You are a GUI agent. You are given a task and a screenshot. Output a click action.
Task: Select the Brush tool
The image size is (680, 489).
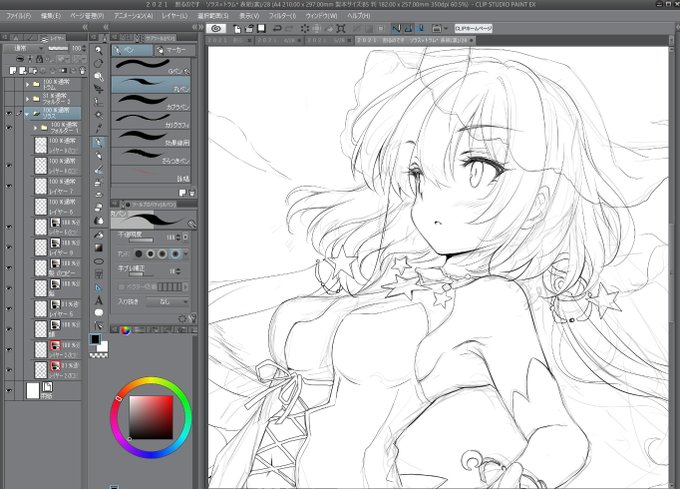(x=99, y=169)
